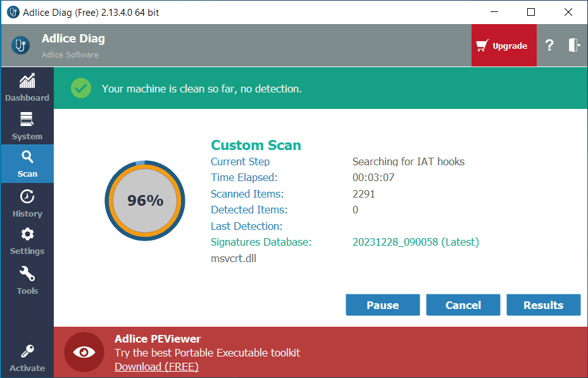This screenshot has width=588, height=378.
Task: Click the Adlice PEViewer banner title
Action: tap(158, 339)
